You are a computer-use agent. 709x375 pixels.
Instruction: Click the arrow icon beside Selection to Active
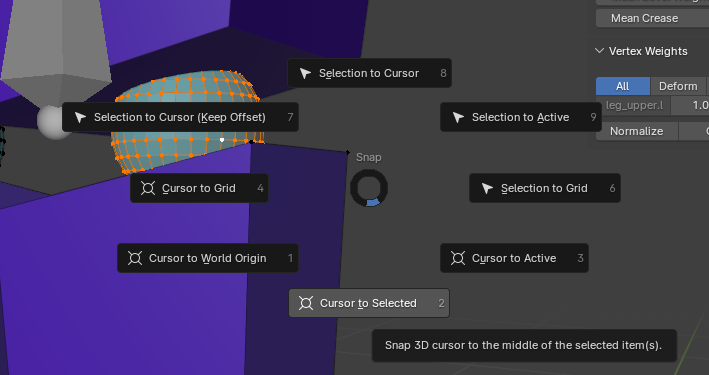(458, 117)
